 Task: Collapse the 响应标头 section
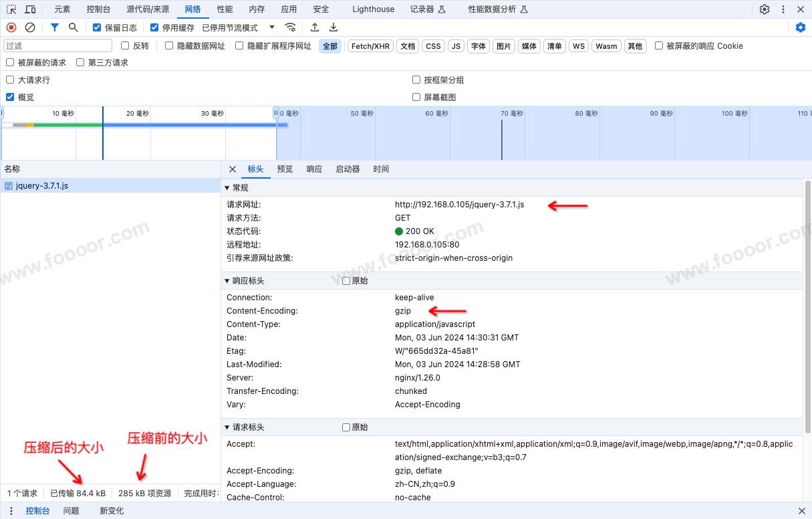(x=227, y=281)
